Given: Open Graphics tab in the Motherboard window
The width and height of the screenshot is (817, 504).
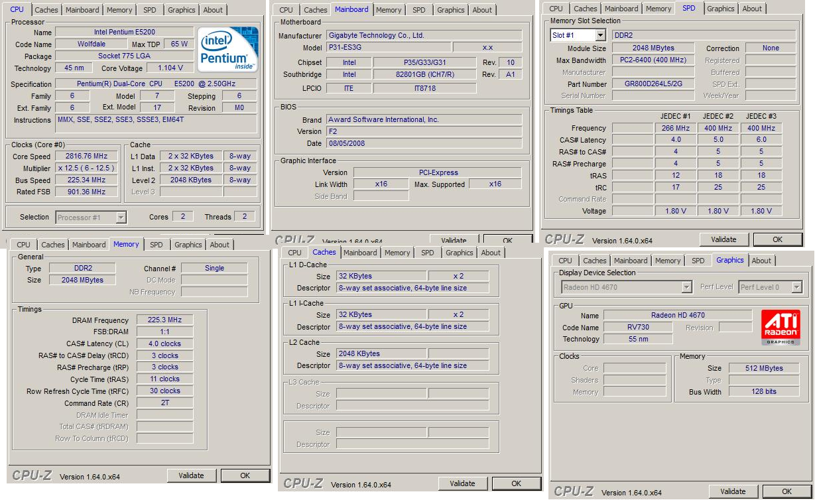Looking at the screenshot, I should 450,10.
